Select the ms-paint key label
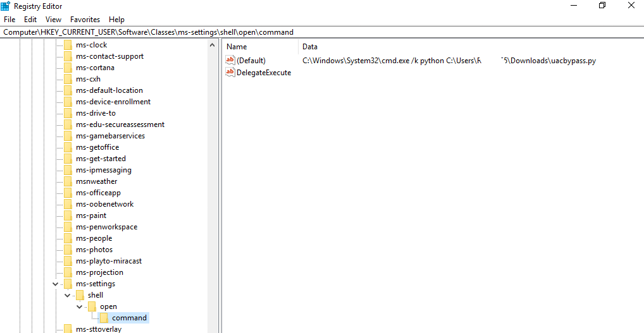The width and height of the screenshot is (644, 333). [91, 215]
